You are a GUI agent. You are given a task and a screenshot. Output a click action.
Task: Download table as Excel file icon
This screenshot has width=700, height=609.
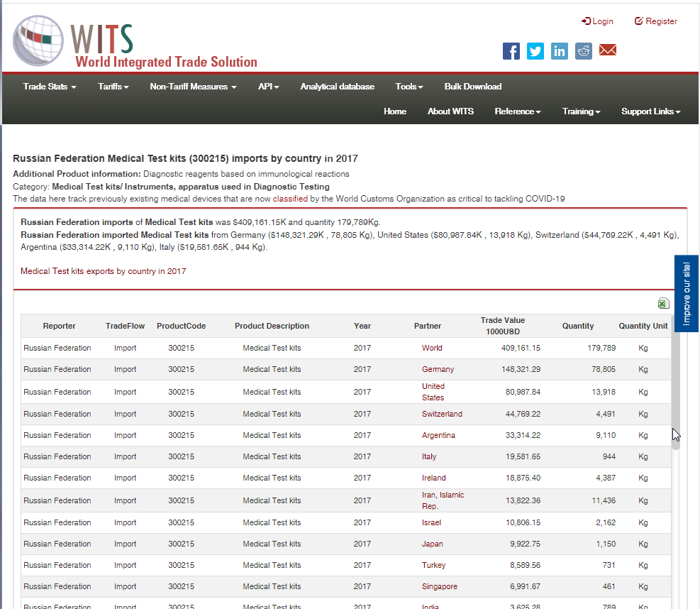tap(663, 303)
